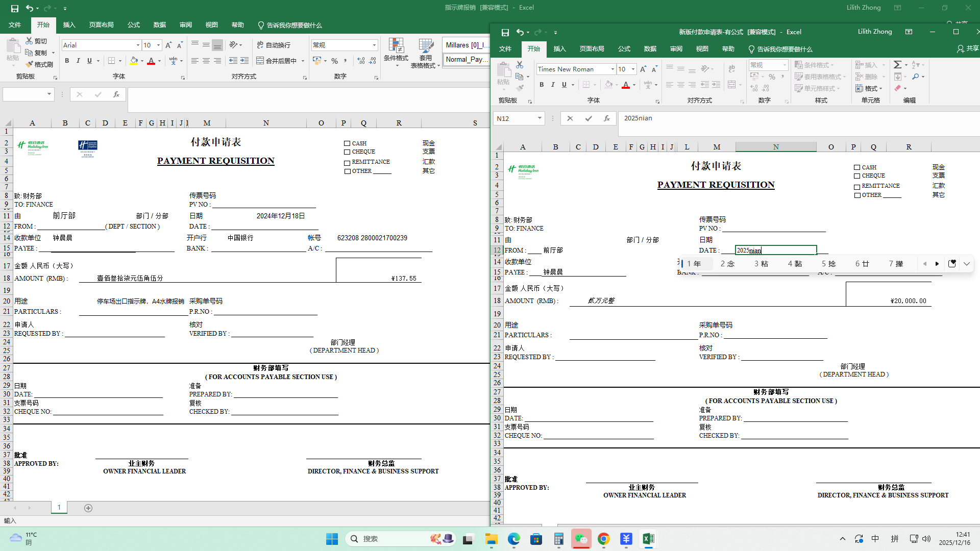Select IME candidate 1 年
Screen dimensions: 980x551
tap(694, 264)
